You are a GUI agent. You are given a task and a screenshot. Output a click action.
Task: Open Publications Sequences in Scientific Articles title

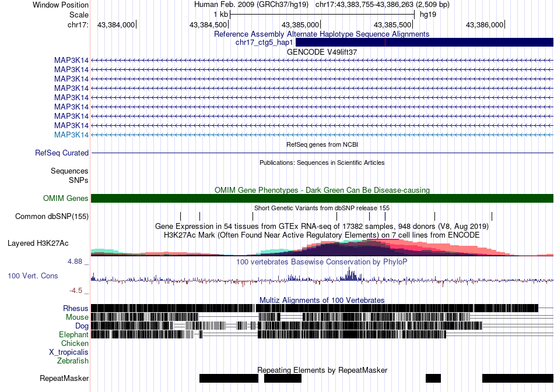[322, 163]
